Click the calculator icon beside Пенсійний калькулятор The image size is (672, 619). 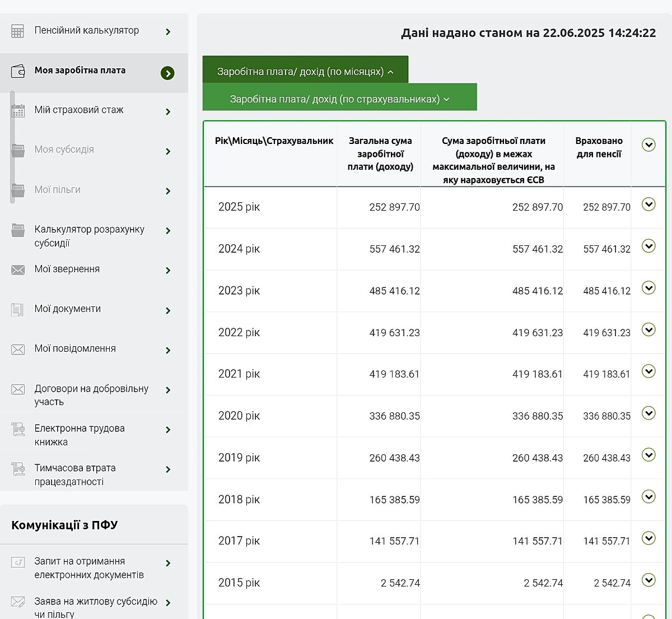click(x=18, y=31)
